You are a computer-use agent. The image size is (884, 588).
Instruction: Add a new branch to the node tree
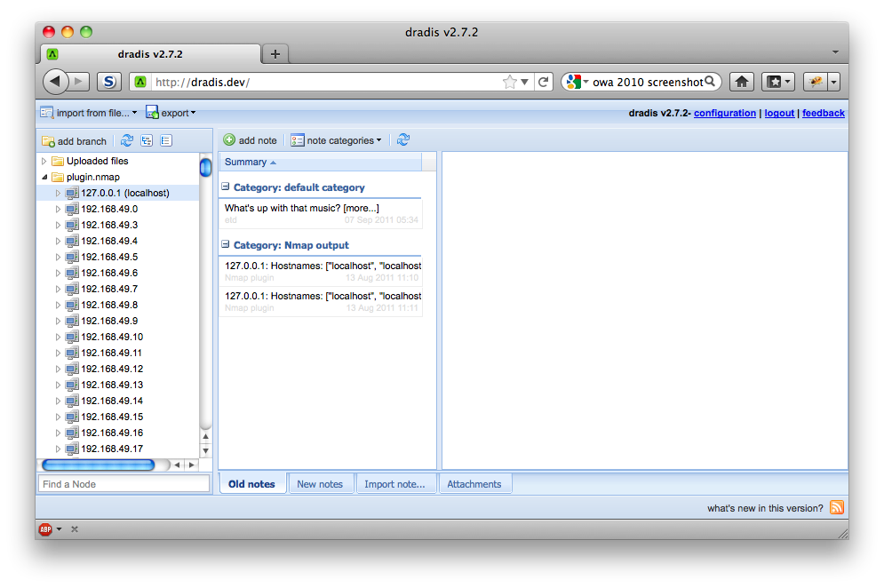click(74, 140)
